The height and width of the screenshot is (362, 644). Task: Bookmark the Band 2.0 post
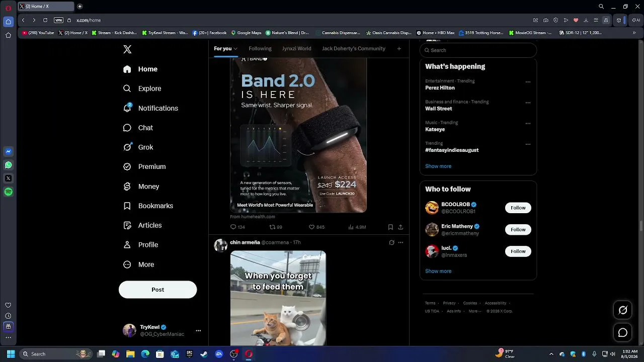[x=390, y=227]
